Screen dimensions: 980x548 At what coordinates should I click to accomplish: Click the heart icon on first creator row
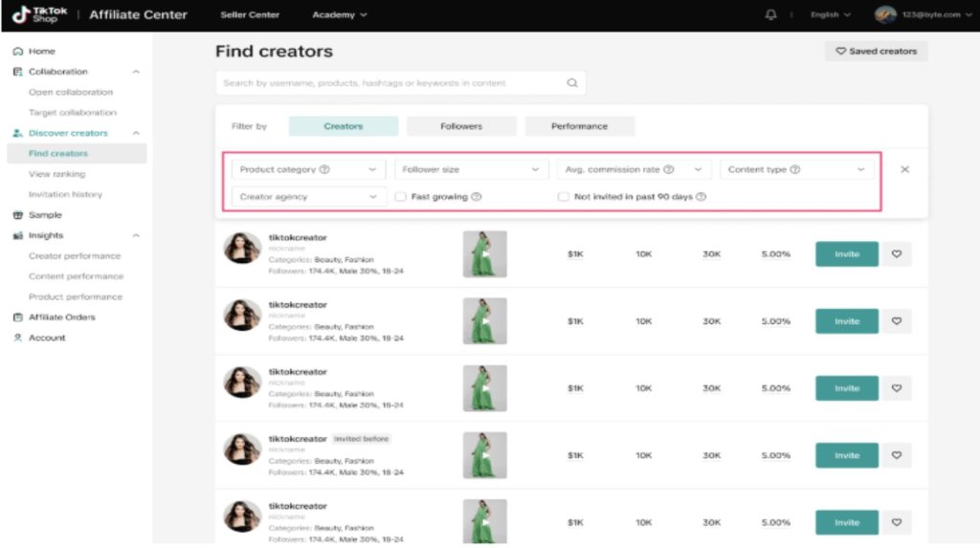[x=897, y=254]
